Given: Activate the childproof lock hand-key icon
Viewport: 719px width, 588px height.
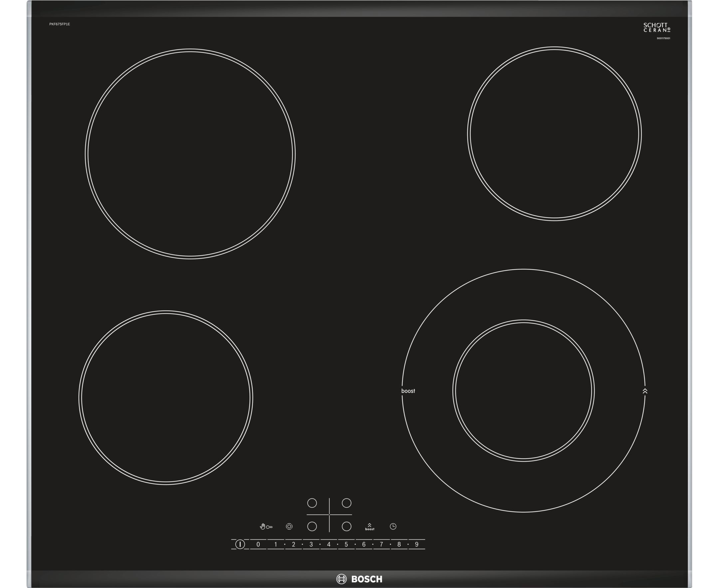Looking at the screenshot, I should click(266, 526).
